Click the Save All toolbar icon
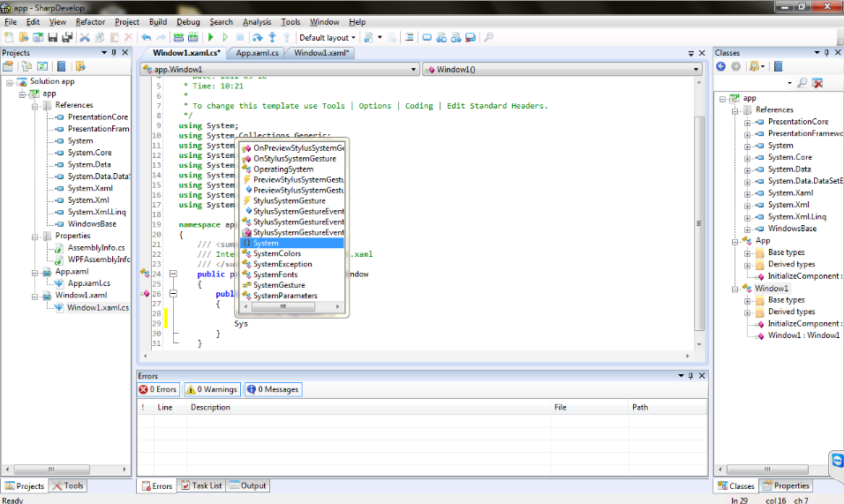 click(67, 37)
